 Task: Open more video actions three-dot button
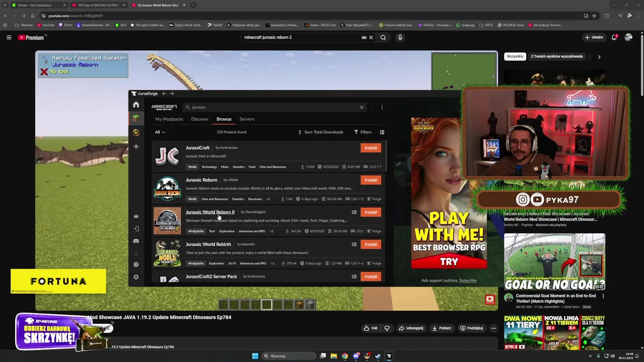click(494, 328)
